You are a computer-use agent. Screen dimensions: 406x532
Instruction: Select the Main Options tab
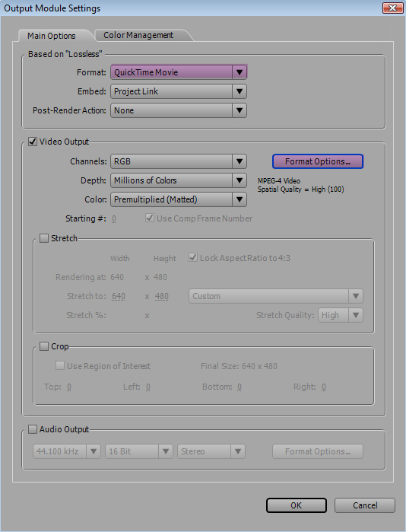pyautogui.click(x=52, y=36)
